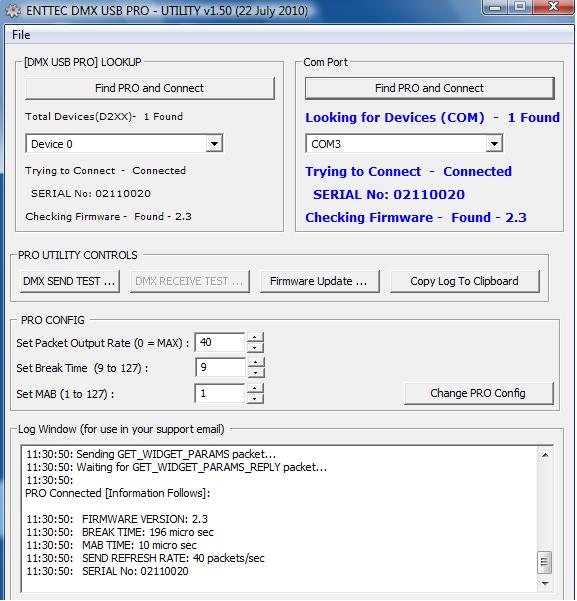Open the Device 0 dropdown
The image size is (577, 601).
pyautogui.click(x=214, y=144)
